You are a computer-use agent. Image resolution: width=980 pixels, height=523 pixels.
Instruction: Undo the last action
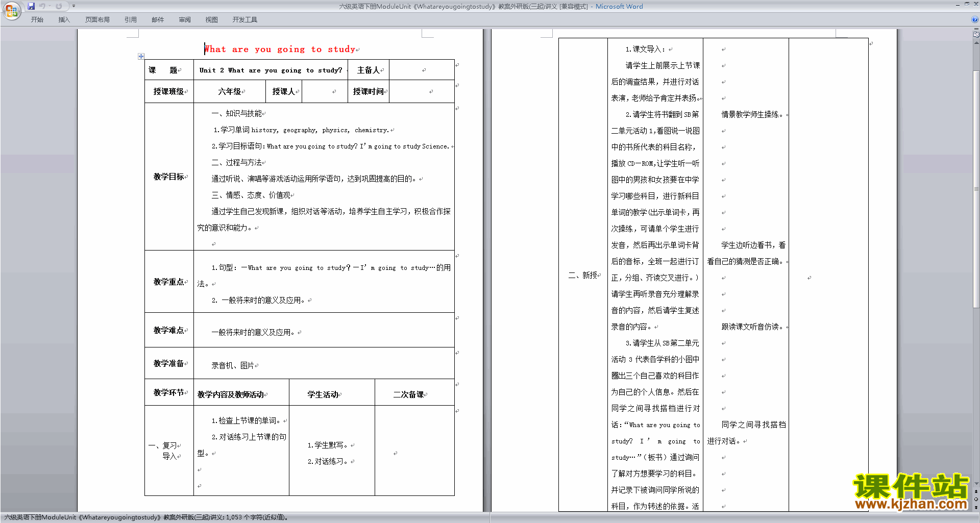pyautogui.click(x=42, y=6)
